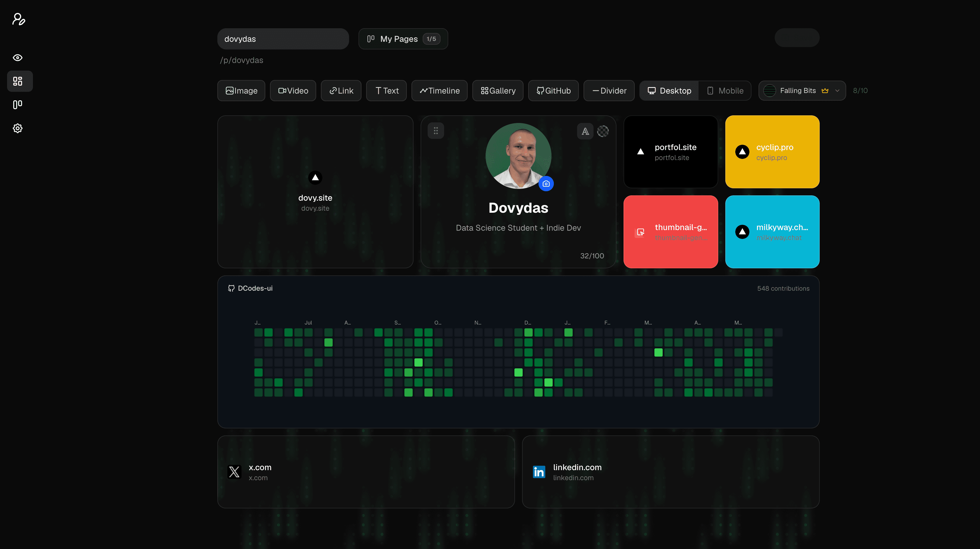Click the eye preview icon in sidebar
The image size is (980, 549).
coord(18,57)
